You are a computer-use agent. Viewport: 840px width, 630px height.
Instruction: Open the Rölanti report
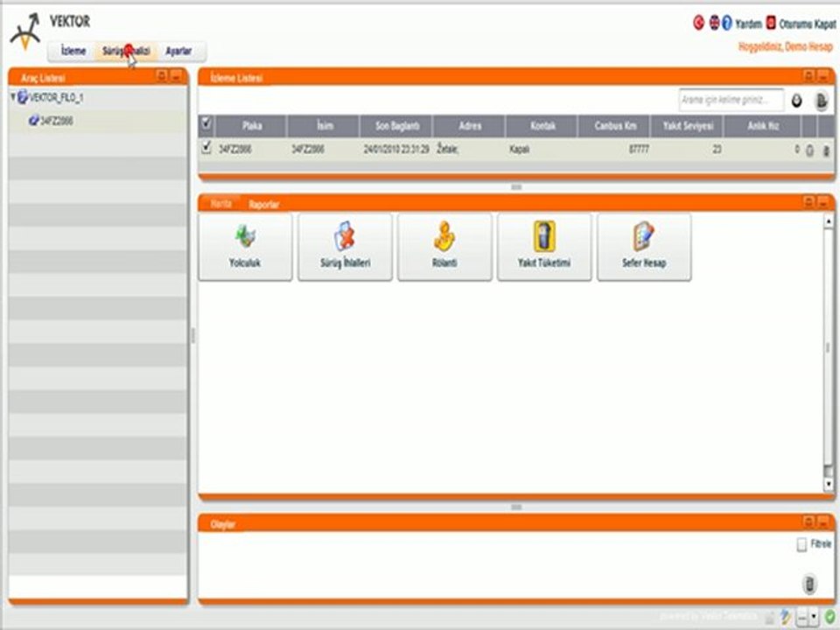[x=444, y=247]
